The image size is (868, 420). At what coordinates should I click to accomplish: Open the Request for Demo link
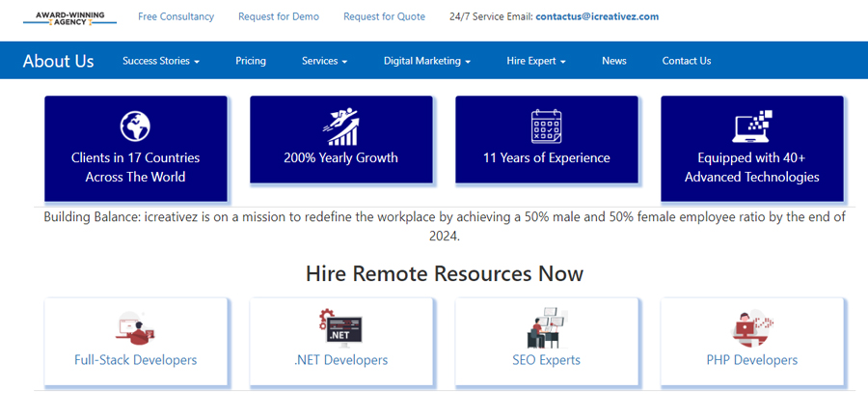pos(279,16)
